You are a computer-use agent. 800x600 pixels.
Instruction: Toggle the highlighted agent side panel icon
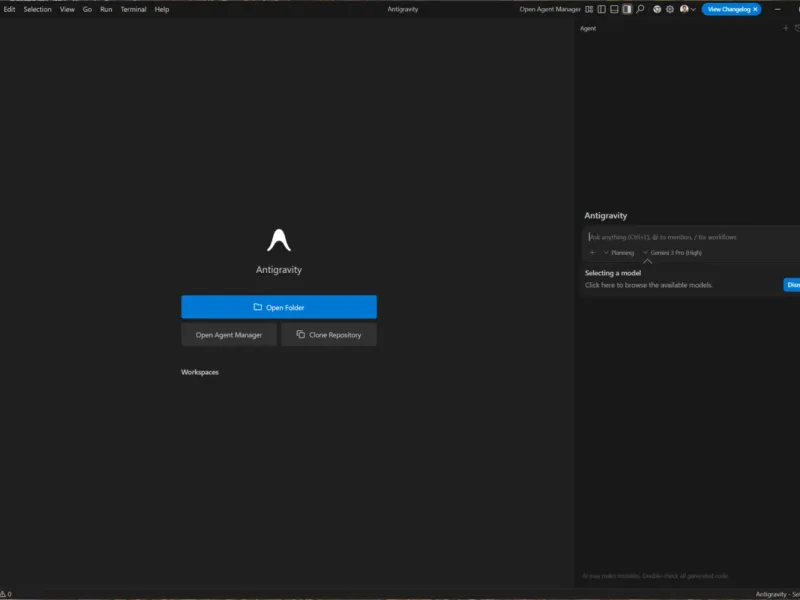627,9
